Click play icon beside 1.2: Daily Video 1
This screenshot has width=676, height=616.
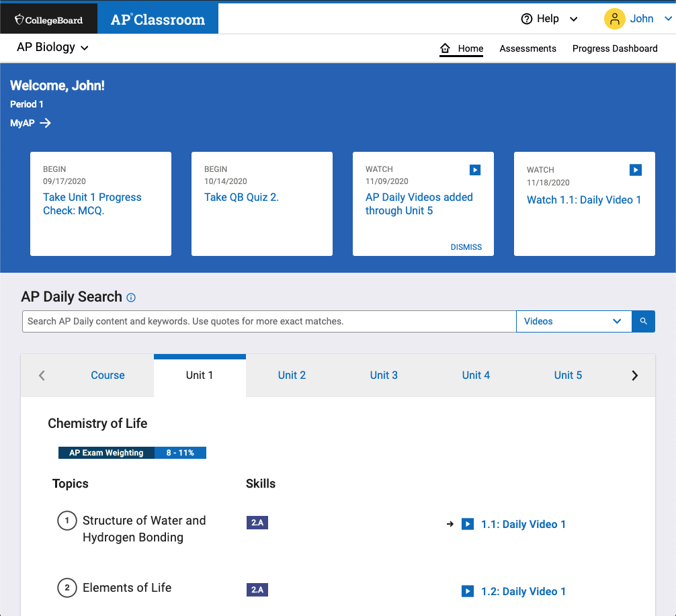coord(467,591)
